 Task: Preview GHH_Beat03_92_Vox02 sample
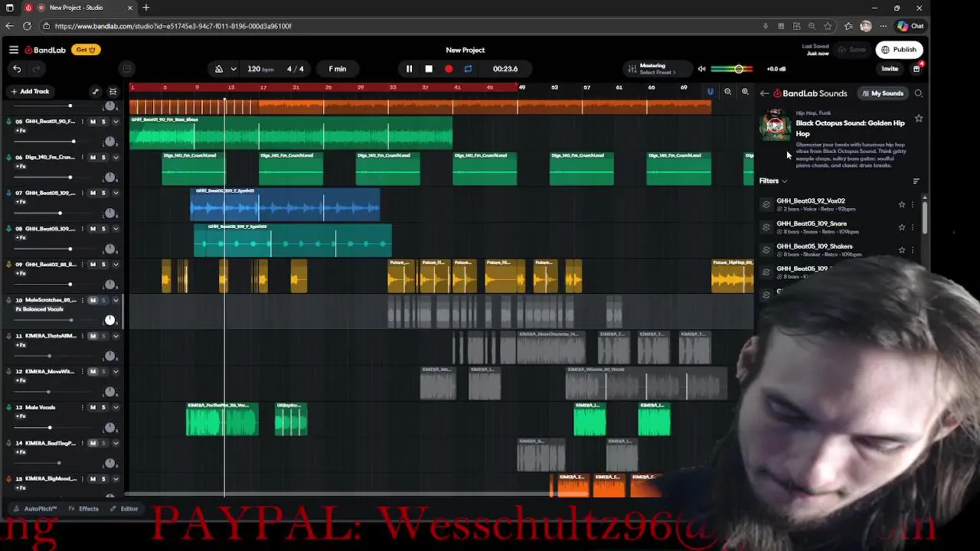coord(766,204)
